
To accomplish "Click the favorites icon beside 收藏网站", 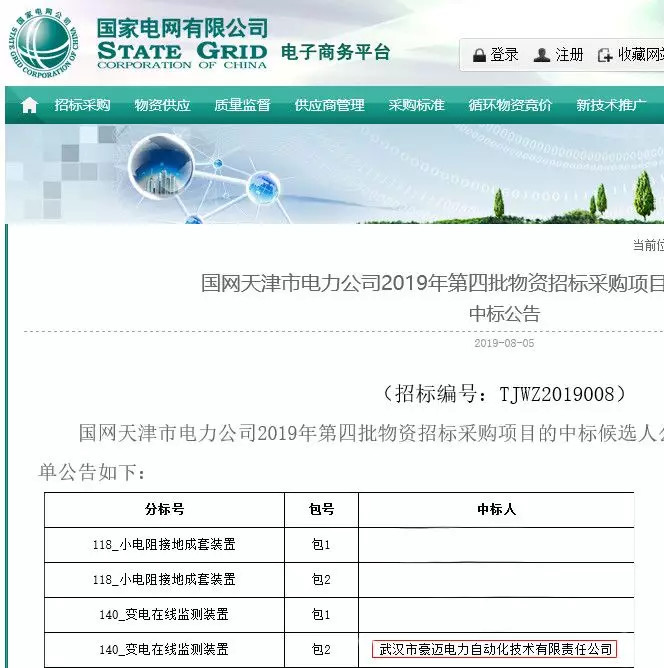I will coord(604,55).
